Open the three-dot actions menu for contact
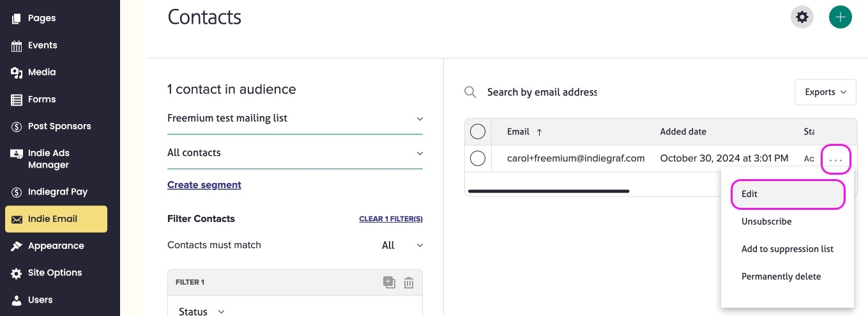868x316 pixels. point(835,159)
